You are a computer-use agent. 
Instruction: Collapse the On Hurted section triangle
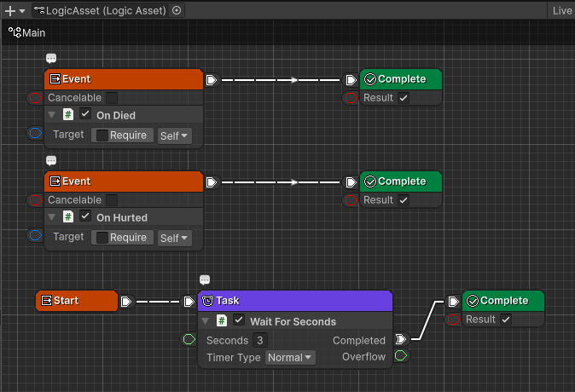(x=51, y=217)
